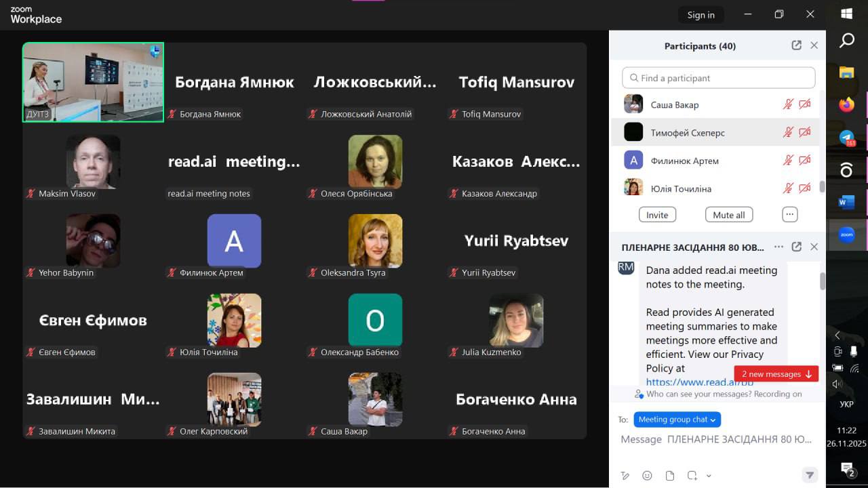Click the chat panel scrollbar thumb

(x=823, y=281)
